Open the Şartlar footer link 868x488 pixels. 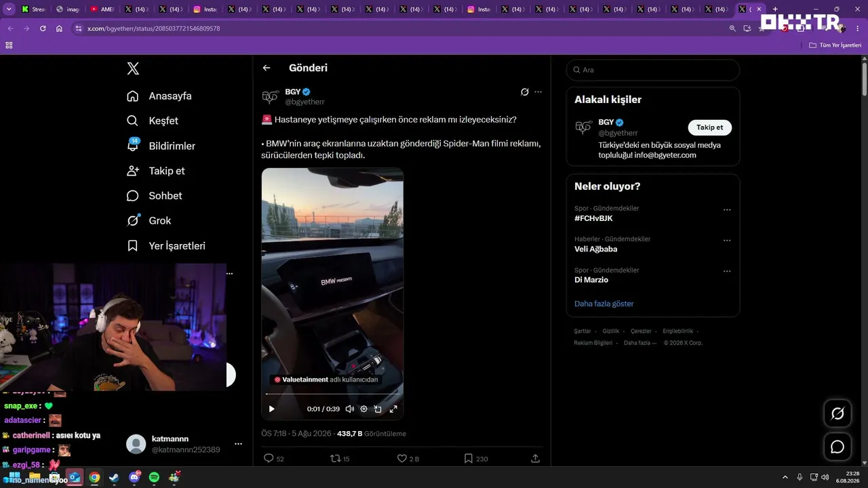(x=583, y=331)
